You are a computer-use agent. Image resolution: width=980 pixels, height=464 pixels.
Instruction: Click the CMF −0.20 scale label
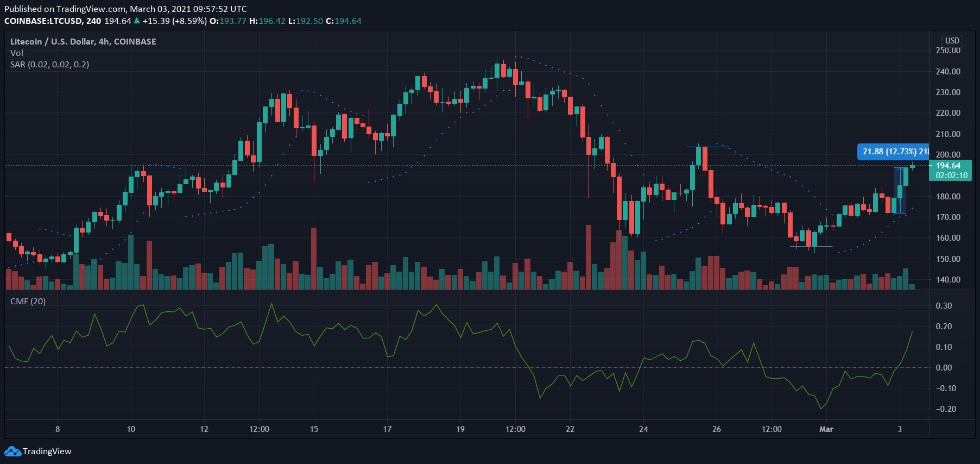[946, 409]
